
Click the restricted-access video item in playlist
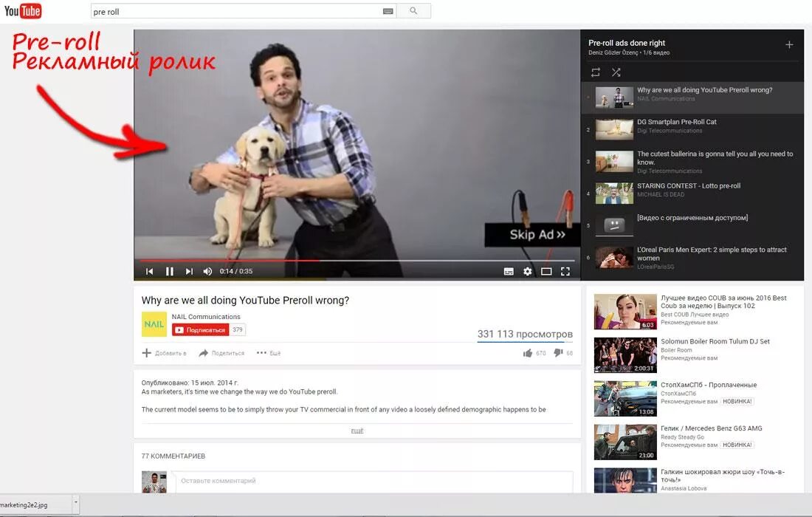click(692, 225)
